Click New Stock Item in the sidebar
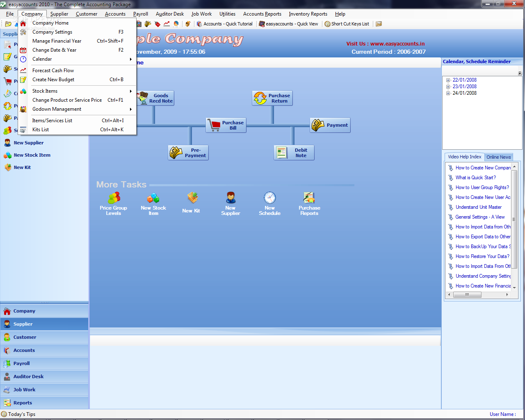This screenshot has width=525, height=420. (x=27, y=155)
